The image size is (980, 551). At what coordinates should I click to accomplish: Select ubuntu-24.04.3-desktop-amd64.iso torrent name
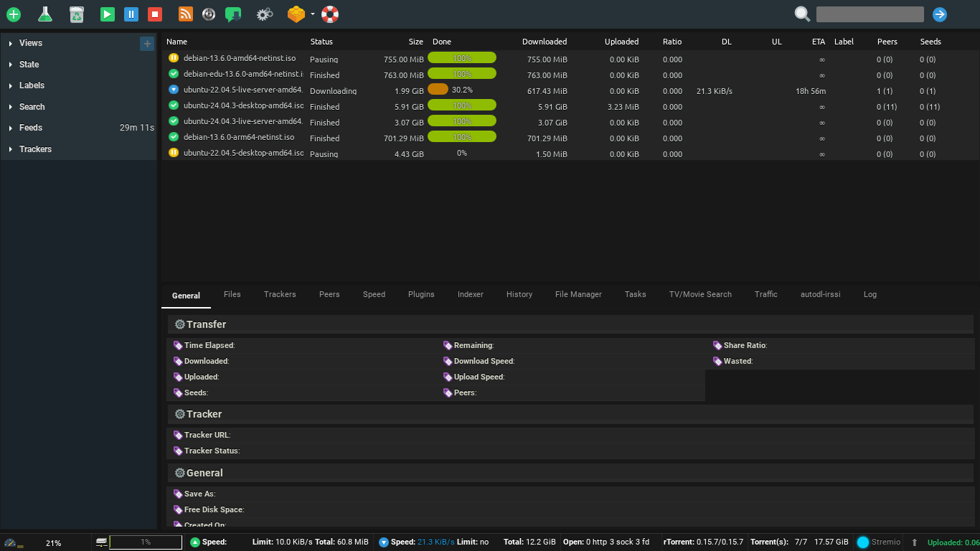pos(243,105)
